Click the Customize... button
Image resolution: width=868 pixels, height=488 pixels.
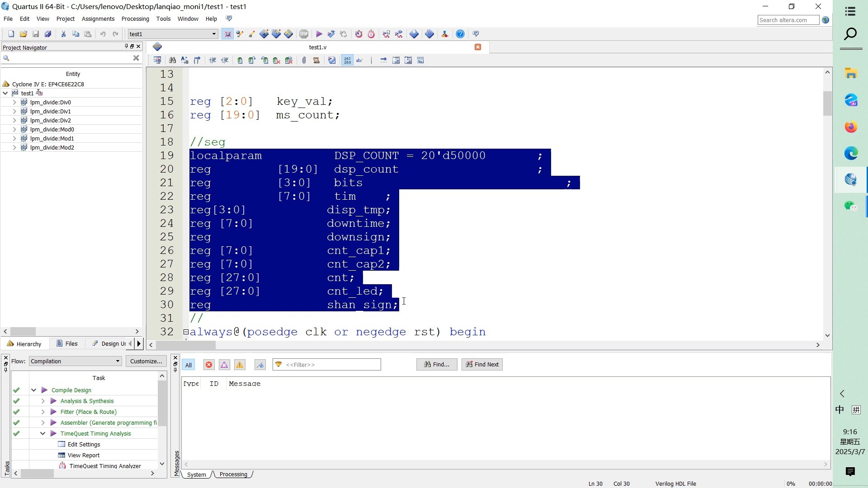[146, 361]
